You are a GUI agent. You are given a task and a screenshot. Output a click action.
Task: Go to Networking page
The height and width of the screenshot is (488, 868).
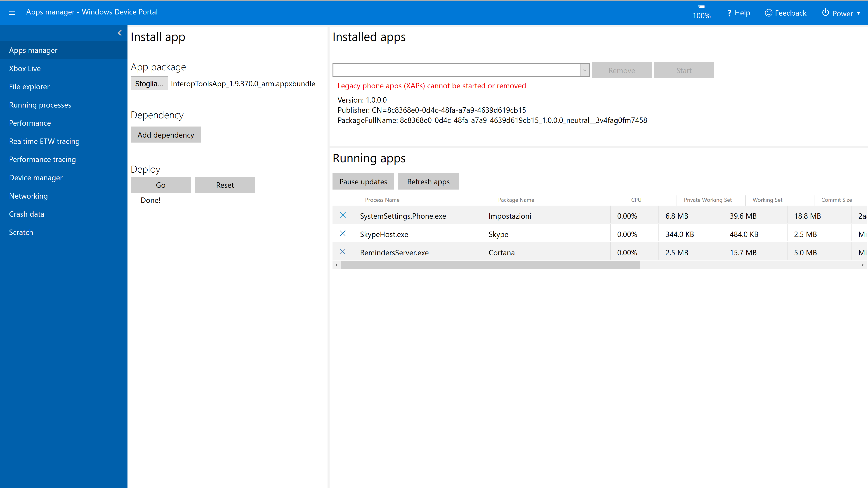[64, 196]
